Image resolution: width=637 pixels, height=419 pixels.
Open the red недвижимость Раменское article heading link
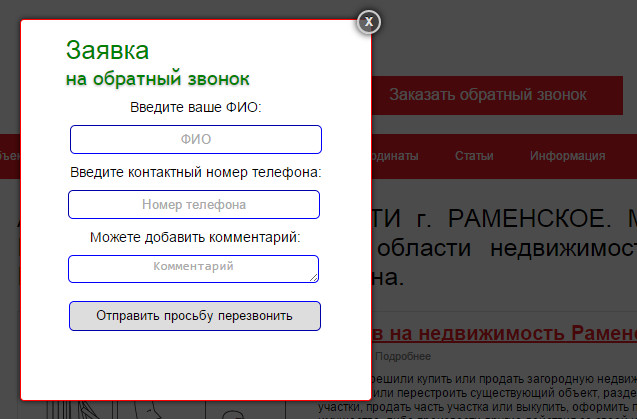tap(504, 333)
